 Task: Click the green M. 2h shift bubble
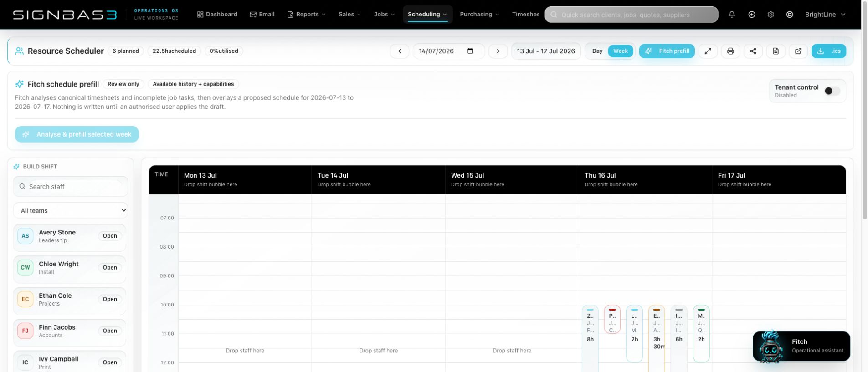tap(701, 334)
